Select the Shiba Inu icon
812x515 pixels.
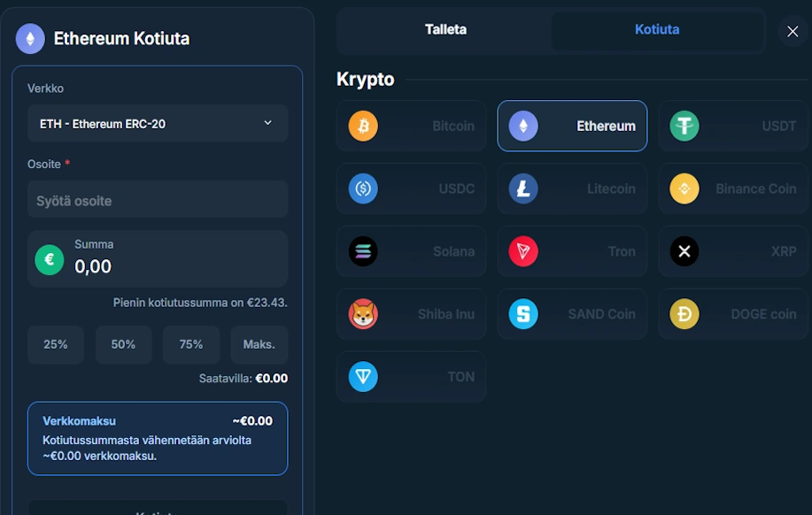coord(363,313)
